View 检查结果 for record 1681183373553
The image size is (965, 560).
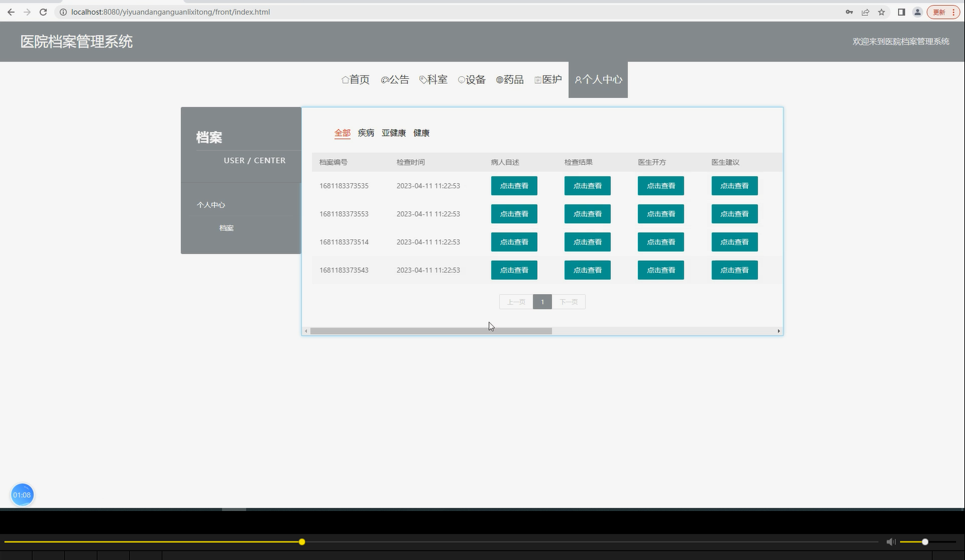[x=588, y=214]
